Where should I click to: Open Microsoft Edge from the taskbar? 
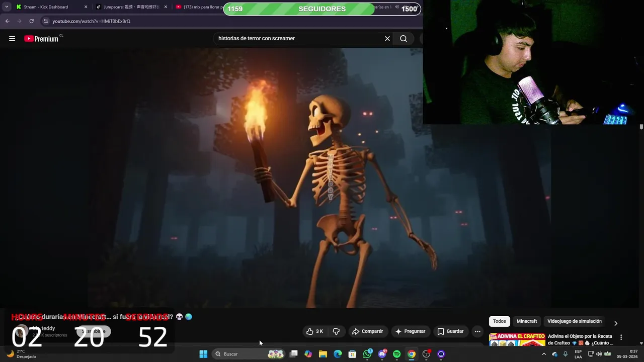338,354
